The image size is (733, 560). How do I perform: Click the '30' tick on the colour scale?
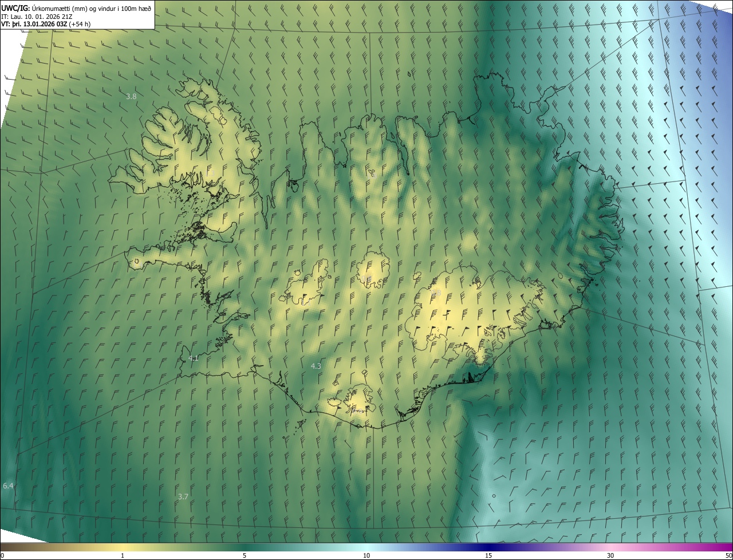610,555
